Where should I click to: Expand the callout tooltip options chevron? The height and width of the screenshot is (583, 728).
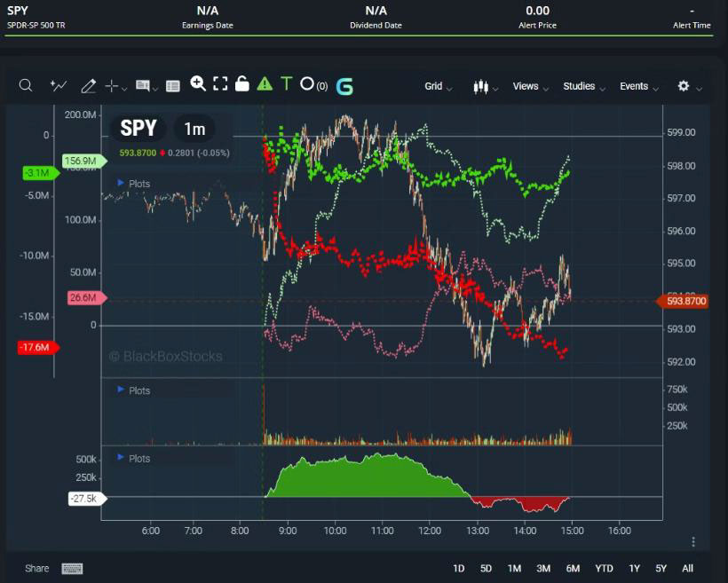coord(155,88)
